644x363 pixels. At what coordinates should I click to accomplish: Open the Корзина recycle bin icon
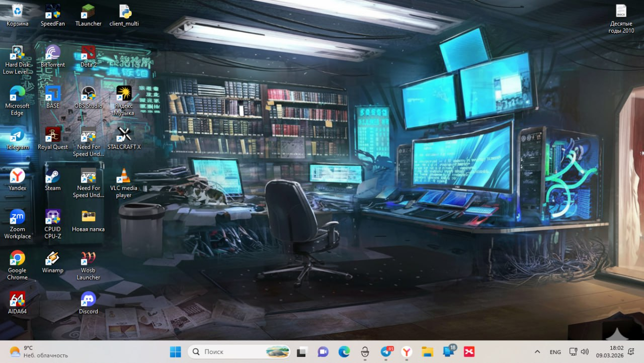pyautogui.click(x=17, y=15)
